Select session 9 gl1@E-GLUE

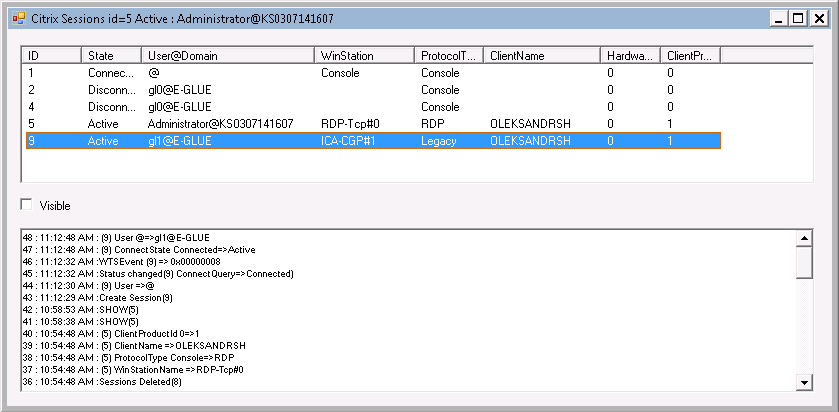(373, 141)
